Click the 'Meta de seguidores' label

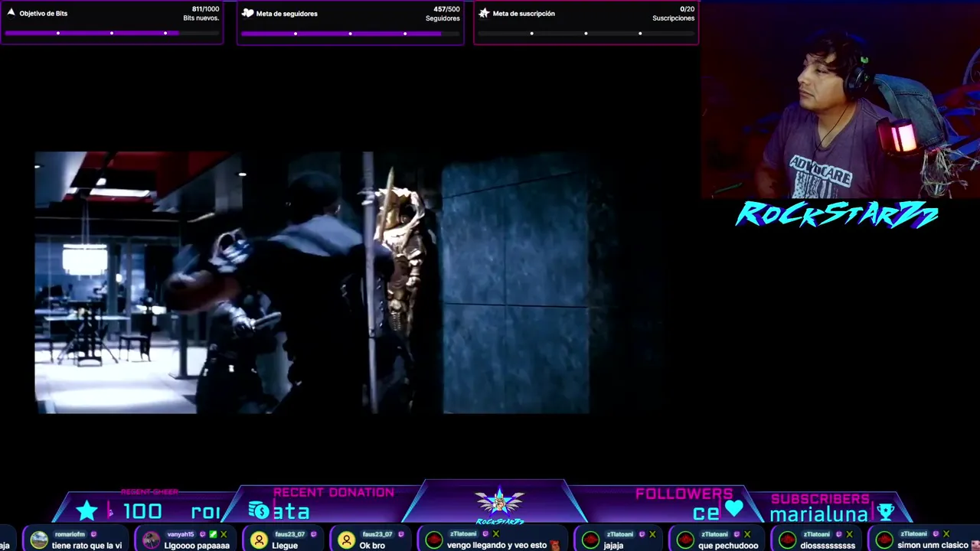[x=287, y=13]
